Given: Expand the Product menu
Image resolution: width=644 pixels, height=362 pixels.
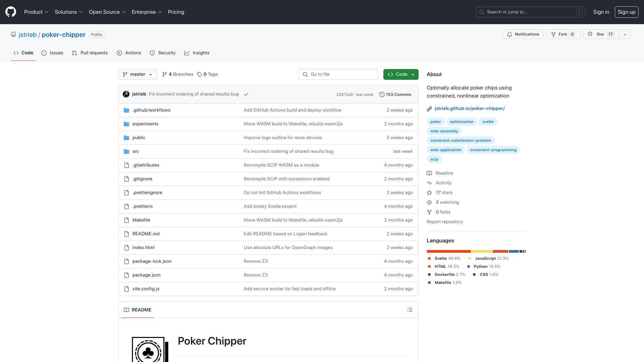Looking at the screenshot, I should (36, 12).
